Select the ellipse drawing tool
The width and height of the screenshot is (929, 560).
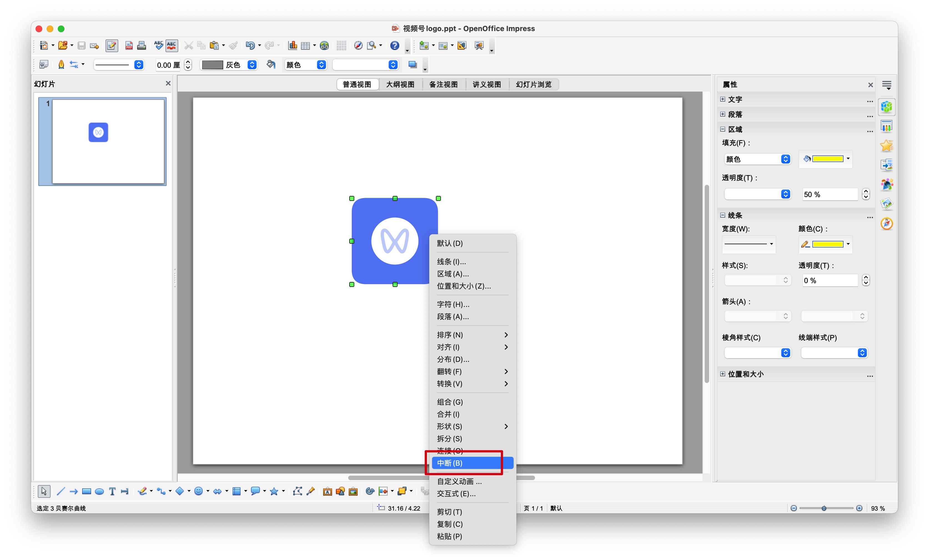point(99,491)
